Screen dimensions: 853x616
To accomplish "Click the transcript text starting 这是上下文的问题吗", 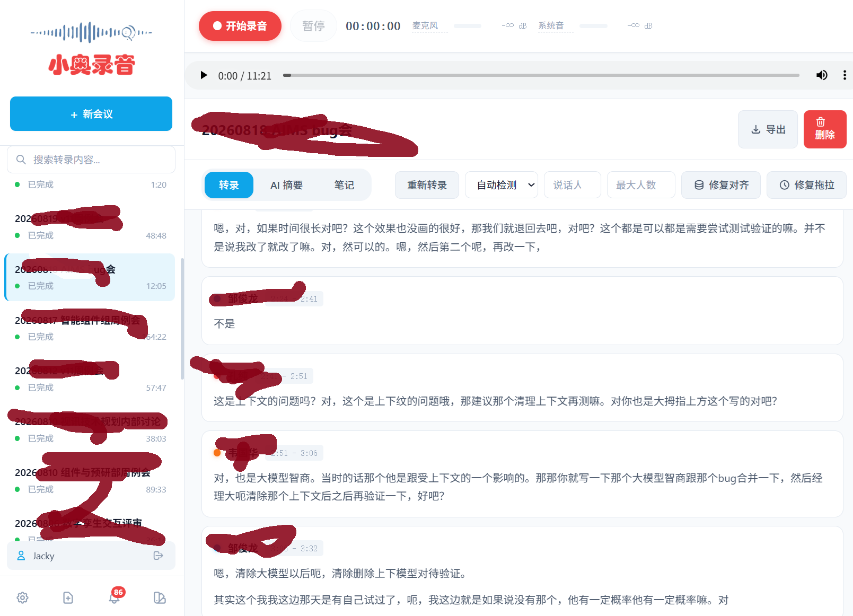I will click(495, 401).
